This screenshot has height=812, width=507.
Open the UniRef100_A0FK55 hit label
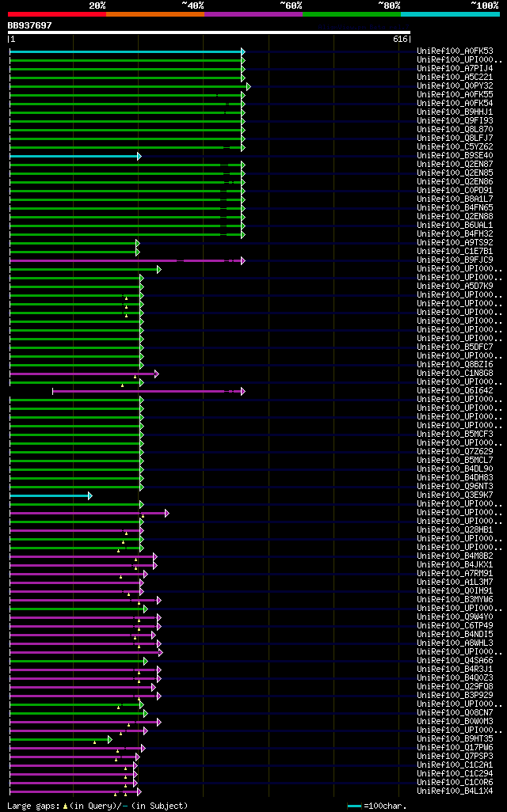456,95
